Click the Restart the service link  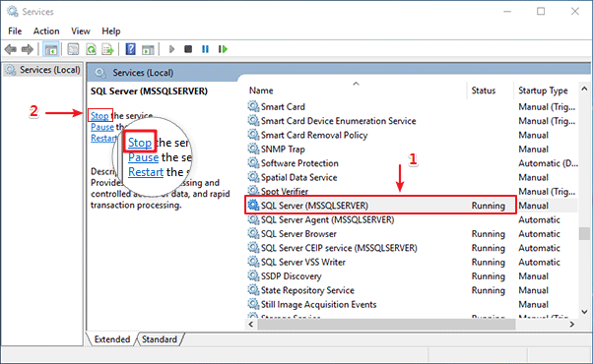pyautogui.click(x=103, y=138)
